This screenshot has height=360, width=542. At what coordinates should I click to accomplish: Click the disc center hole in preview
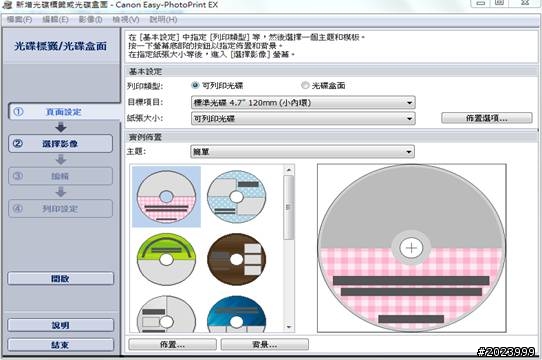(411, 248)
